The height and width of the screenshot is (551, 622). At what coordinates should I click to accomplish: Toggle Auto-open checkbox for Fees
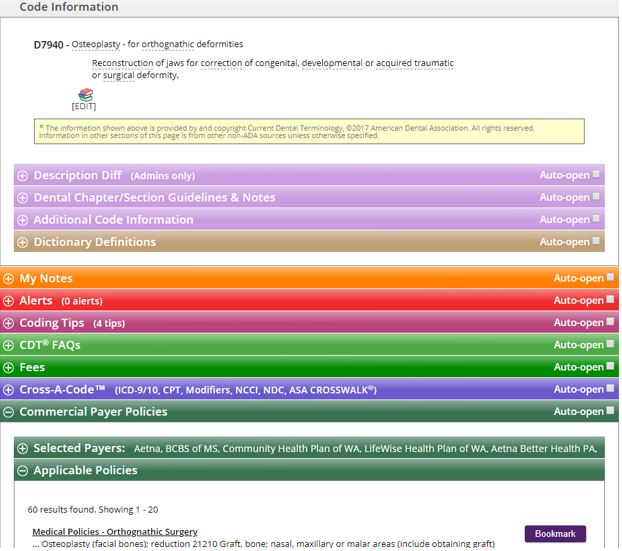point(610,366)
